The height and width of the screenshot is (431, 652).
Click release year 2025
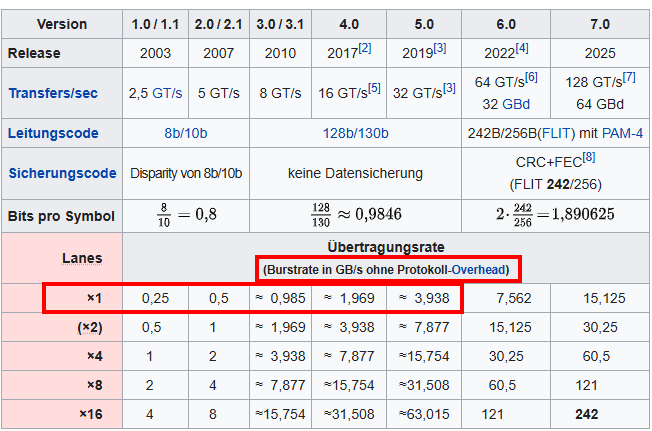point(600,53)
